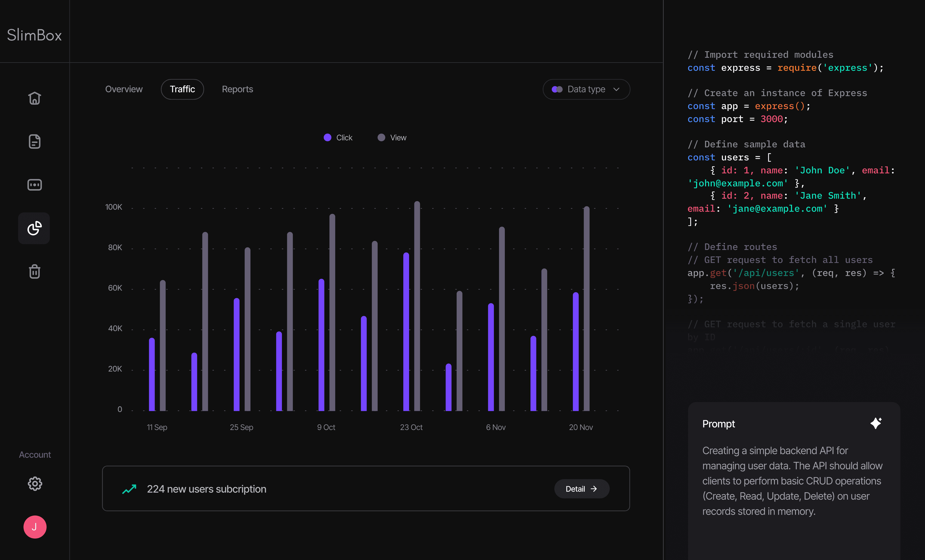Expand the Data type dropdown
Viewport: 925px width, 560px height.
586,89
